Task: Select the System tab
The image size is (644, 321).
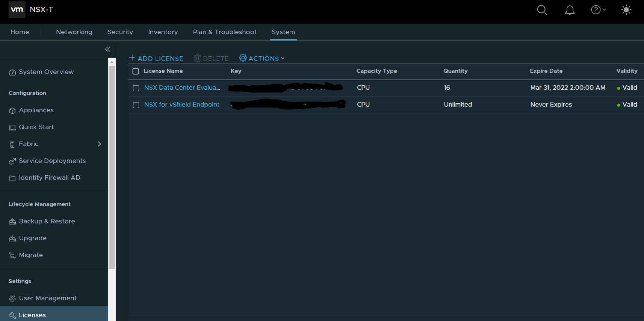Action: pyautogui.click(x=283, y=32)
